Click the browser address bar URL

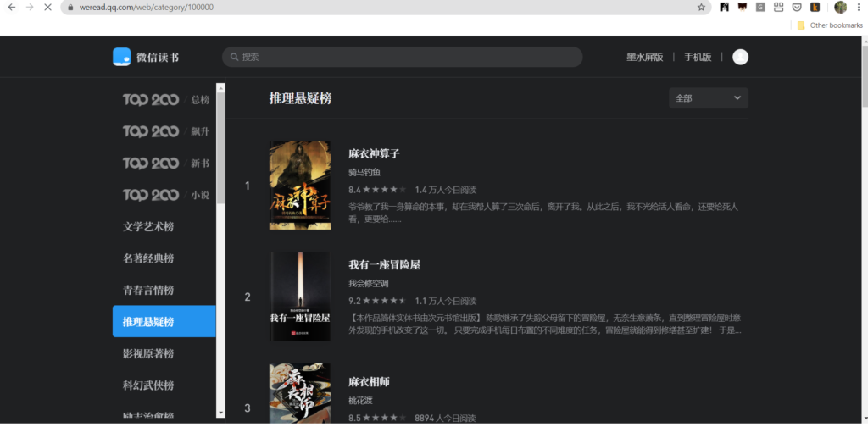coord(145,8)
